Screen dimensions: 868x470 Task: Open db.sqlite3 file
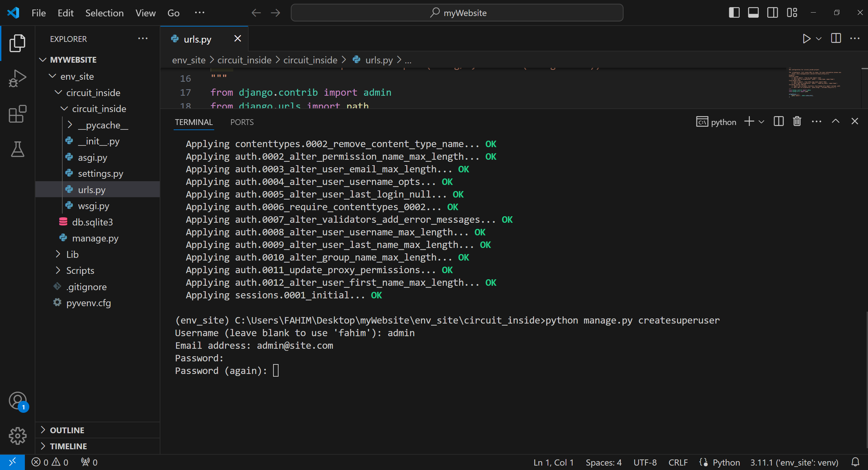tap(97, 222)
